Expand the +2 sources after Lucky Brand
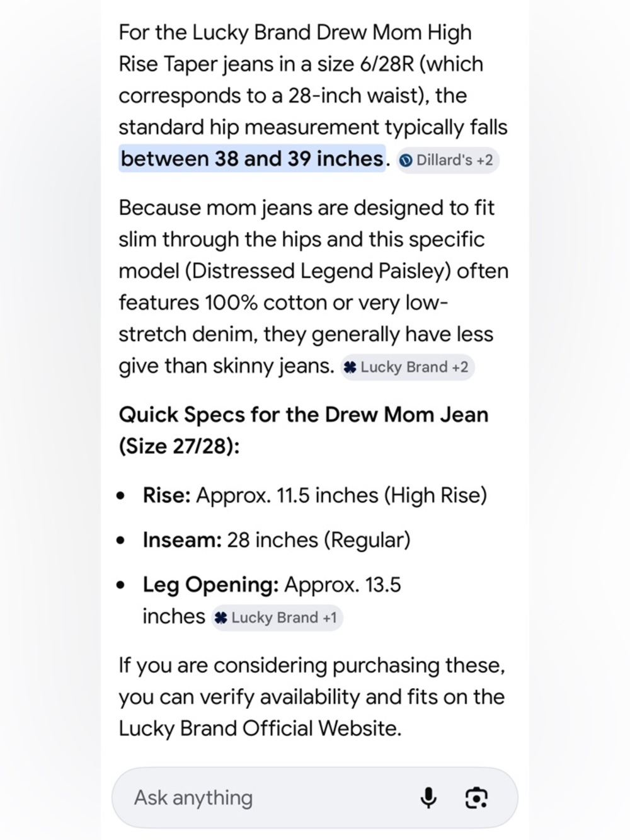The image size is (630, 840). point(460,367)
